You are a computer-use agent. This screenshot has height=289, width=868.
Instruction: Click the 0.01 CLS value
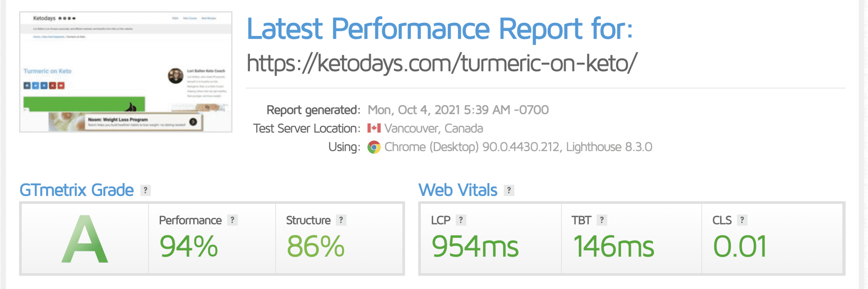(740, 246)
